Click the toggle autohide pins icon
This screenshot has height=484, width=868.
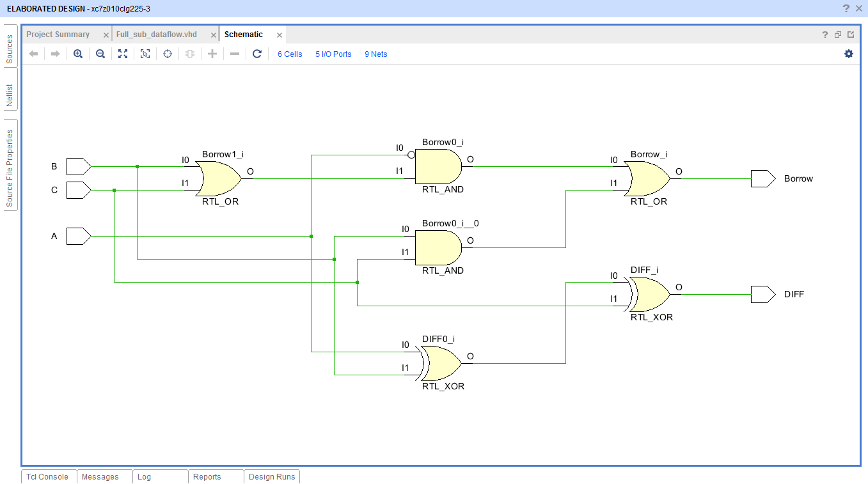[x=189, y=54]
